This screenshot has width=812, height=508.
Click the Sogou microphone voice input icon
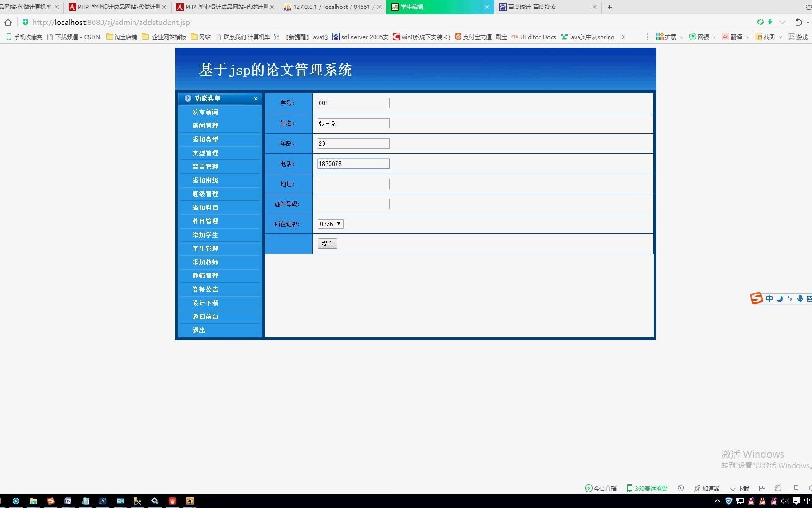coord(800,299)
